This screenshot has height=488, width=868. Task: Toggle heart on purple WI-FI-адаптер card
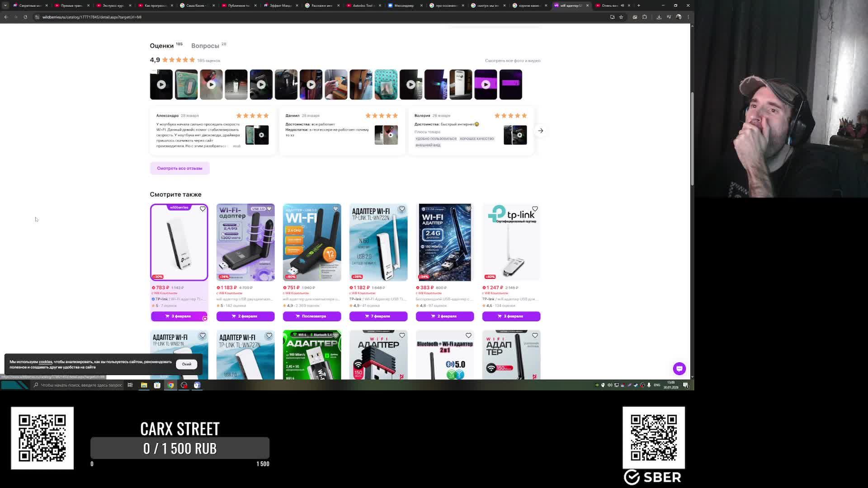tap(269, 209)
